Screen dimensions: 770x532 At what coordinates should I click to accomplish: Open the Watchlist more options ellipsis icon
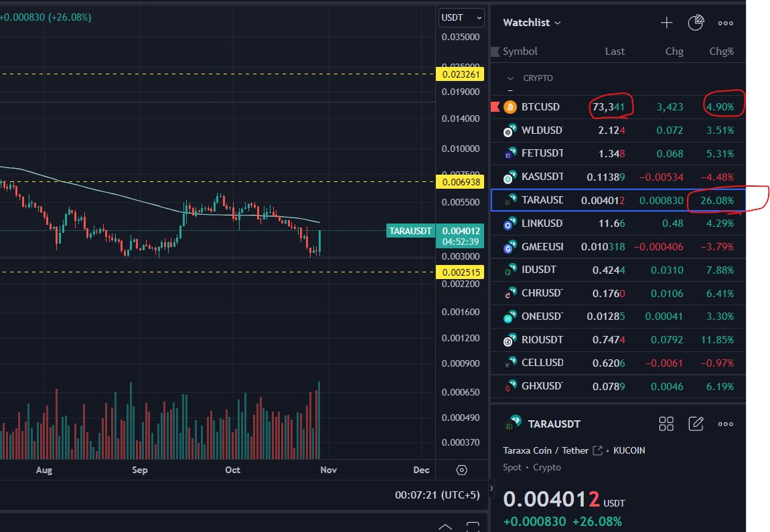tap(725, 23)
